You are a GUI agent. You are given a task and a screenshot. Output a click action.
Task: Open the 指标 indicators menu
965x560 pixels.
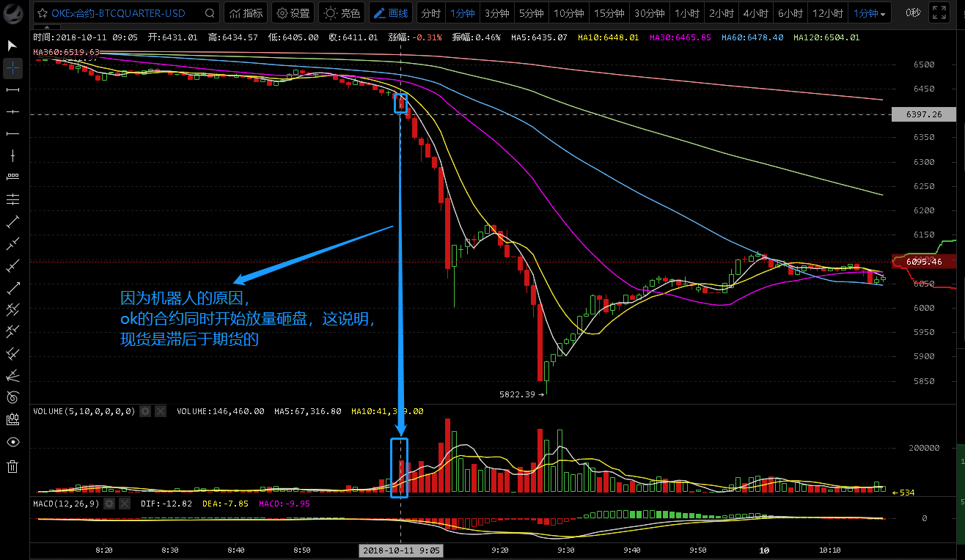(x=246, y=13)
